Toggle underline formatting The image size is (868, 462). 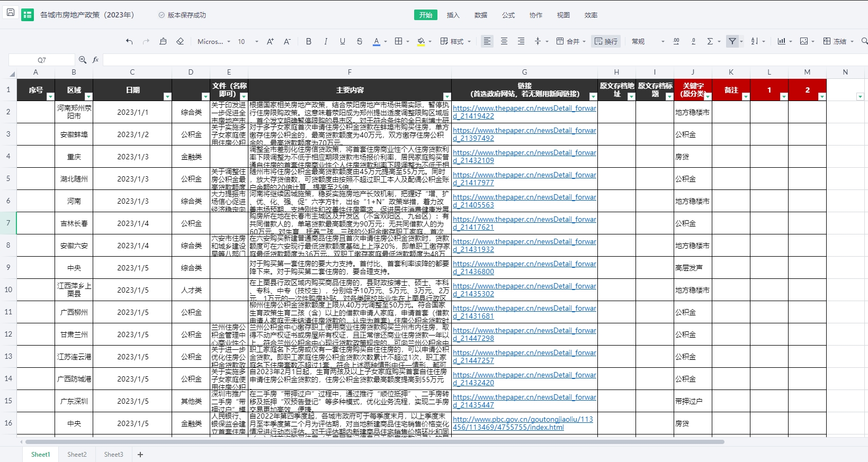343,41
